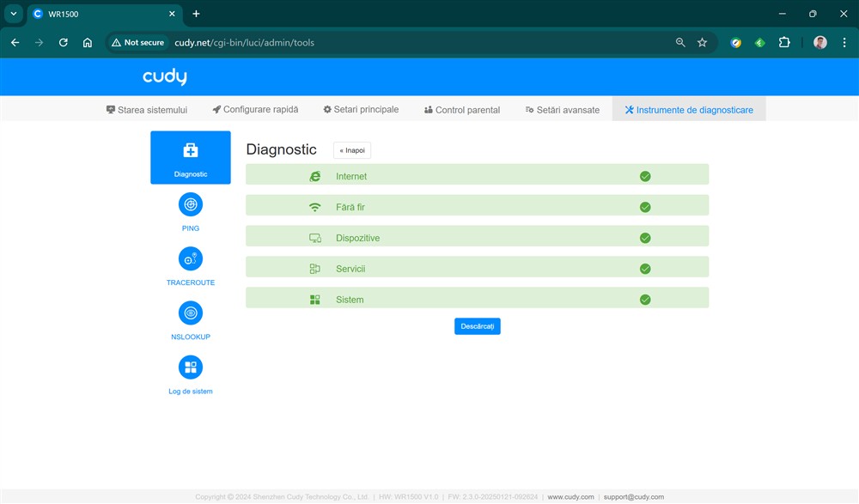
Task: Open the Log de sistem icon
Action: pyautogui.click(x=190, y=367)
